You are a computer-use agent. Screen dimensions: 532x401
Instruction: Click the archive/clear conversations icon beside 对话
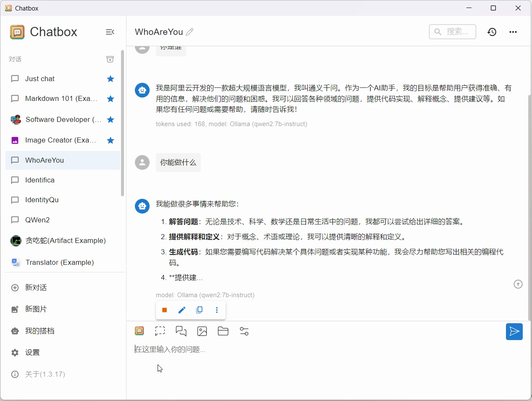click(x=110, y=59)
